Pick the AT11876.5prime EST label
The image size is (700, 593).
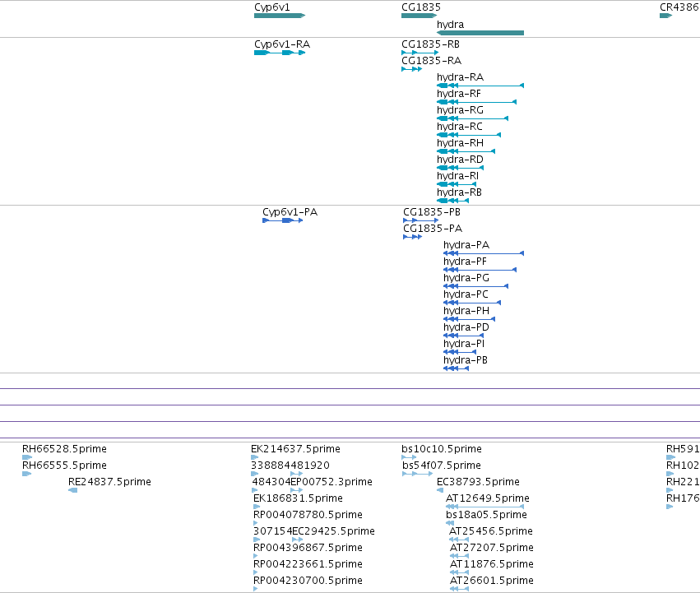(x=492, y=564)
